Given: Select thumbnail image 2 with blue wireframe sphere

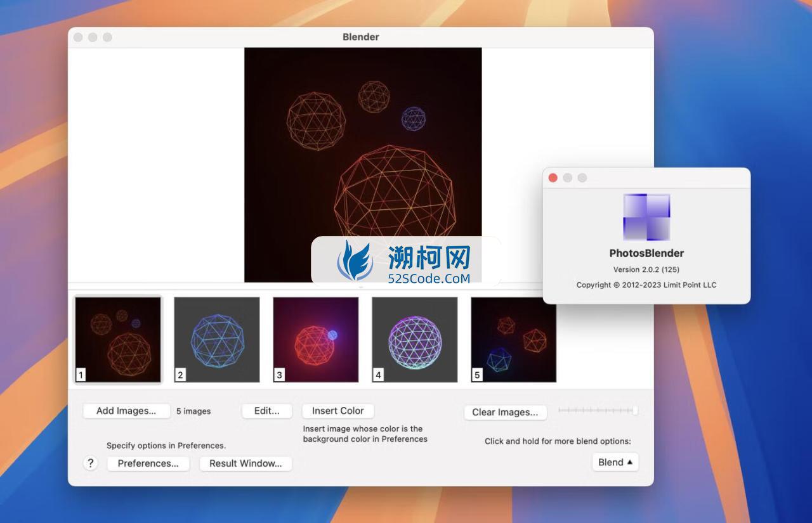Looking at the screenshot, I should coord(217,340).
